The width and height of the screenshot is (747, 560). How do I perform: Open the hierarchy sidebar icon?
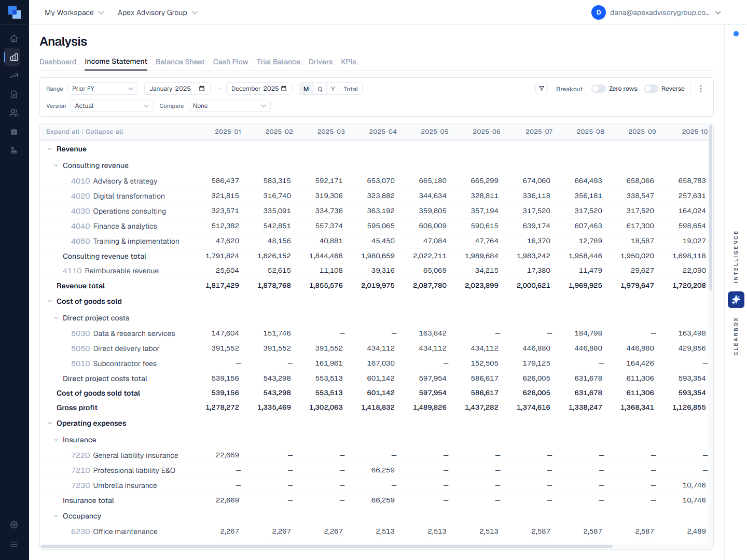14,150
